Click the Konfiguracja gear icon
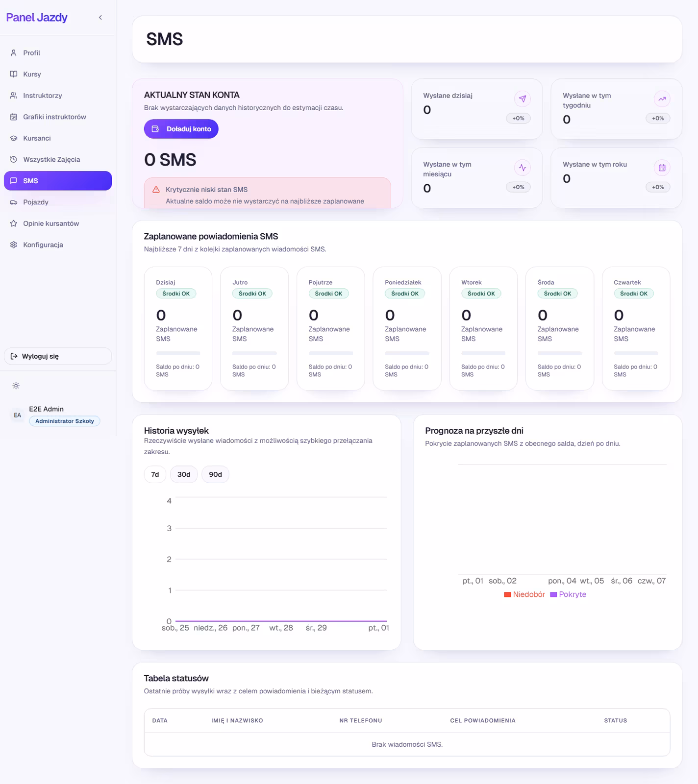Viewport: 698px width, 784px height. pos(14,245)
